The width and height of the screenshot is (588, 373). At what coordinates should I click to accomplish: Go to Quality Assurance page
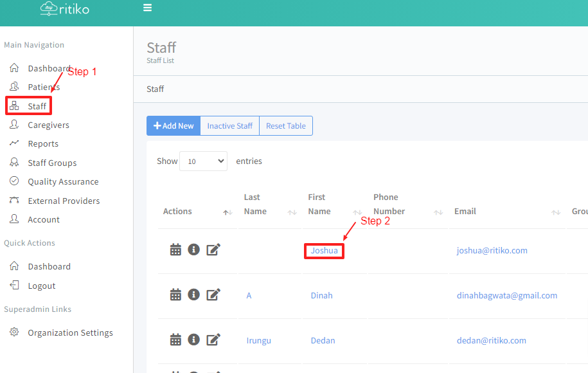pyautogui.click(x=63, y=182)
